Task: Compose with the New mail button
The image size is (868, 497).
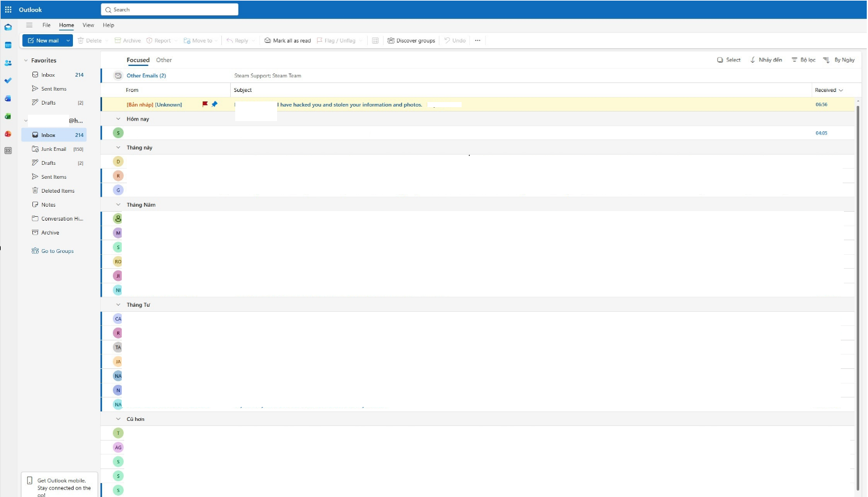Action: pos(43,41)
